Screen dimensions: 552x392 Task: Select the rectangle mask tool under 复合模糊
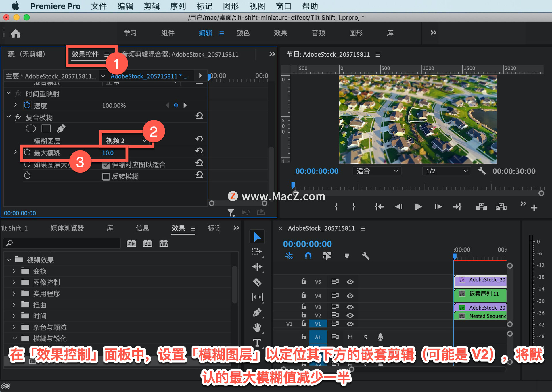pos(46,128)
